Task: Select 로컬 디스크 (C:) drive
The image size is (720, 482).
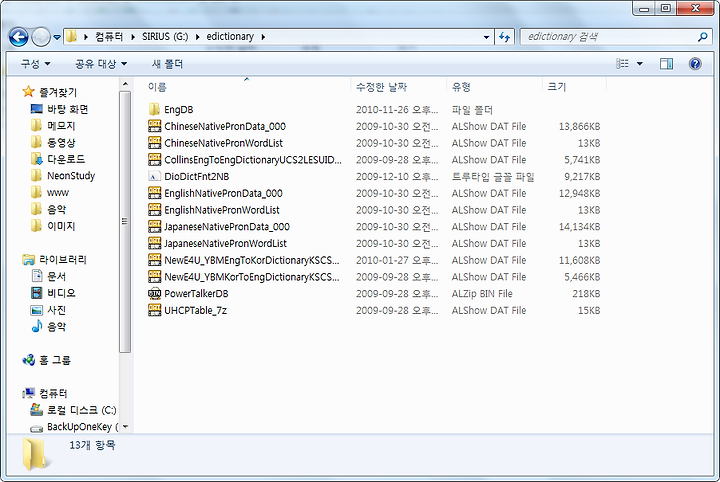Action: 81,410
